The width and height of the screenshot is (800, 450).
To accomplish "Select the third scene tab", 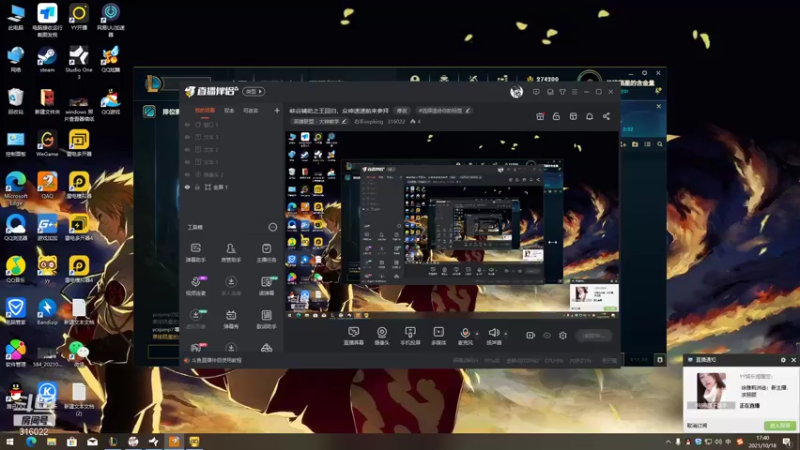I will coord(251,111).
